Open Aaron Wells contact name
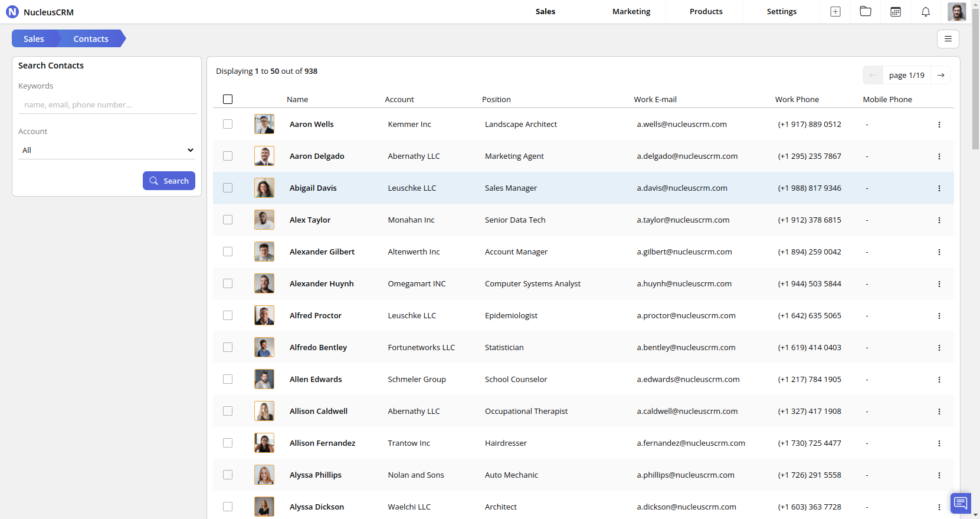 pos(312,124)
